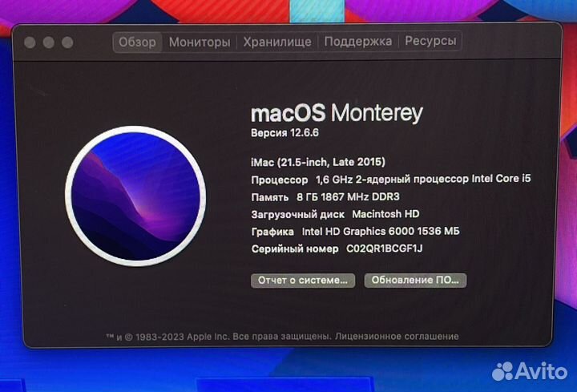Click the Графика label
The image size is (577, 392).
[x=272, y=232]
